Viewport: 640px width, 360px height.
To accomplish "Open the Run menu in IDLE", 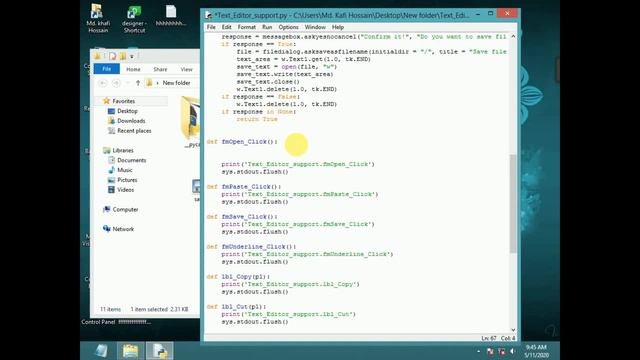I will 267,27.
